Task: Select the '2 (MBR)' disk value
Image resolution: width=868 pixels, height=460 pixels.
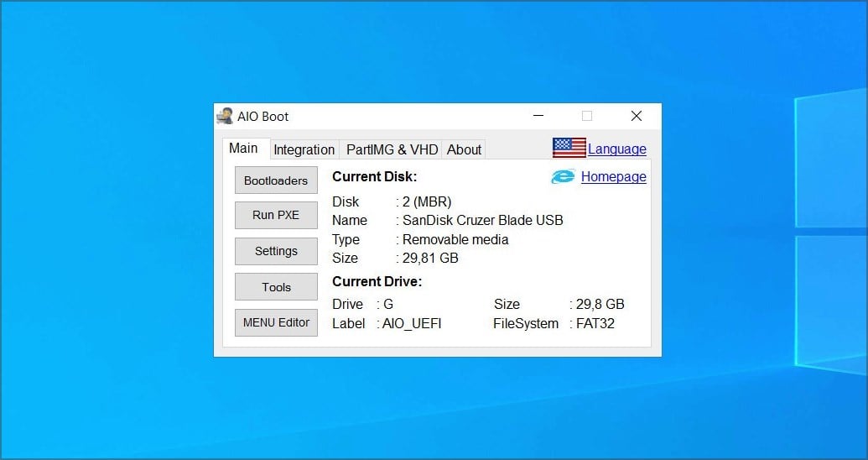Action: pyautogui.click(x=427, y=201)
